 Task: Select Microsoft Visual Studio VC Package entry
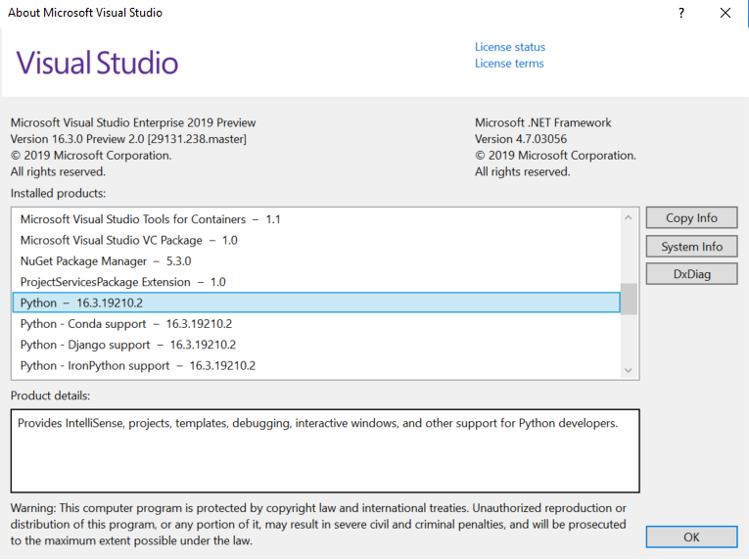[x=316, y=240]
